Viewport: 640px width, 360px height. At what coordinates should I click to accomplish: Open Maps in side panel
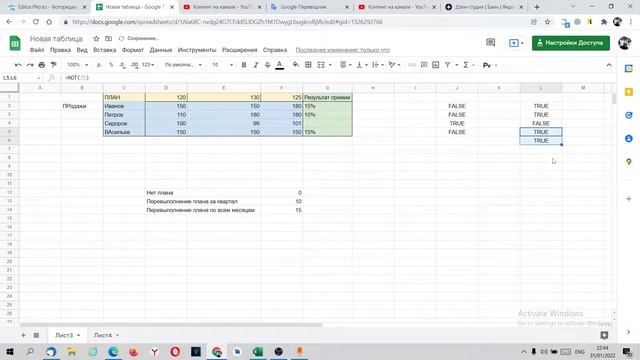click(x=629, y=162)
